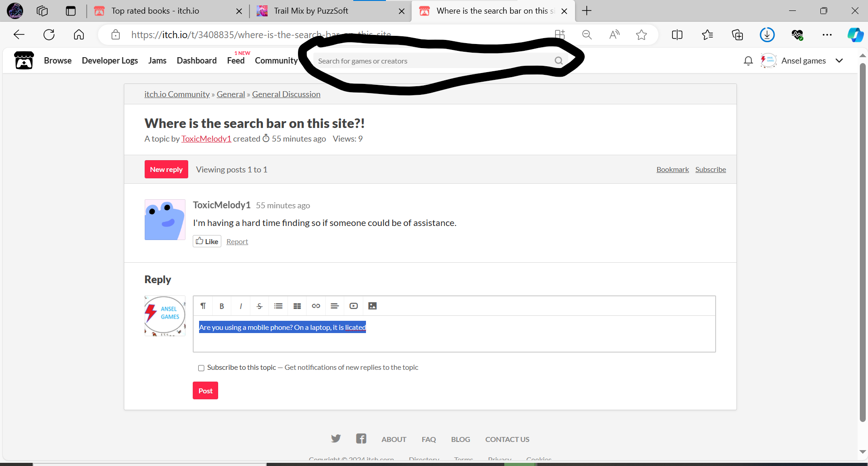Image resolution: width=868 pixels, height=466 pixels.
Task: Click inside the reply text area
Action: tap(454, 334)
